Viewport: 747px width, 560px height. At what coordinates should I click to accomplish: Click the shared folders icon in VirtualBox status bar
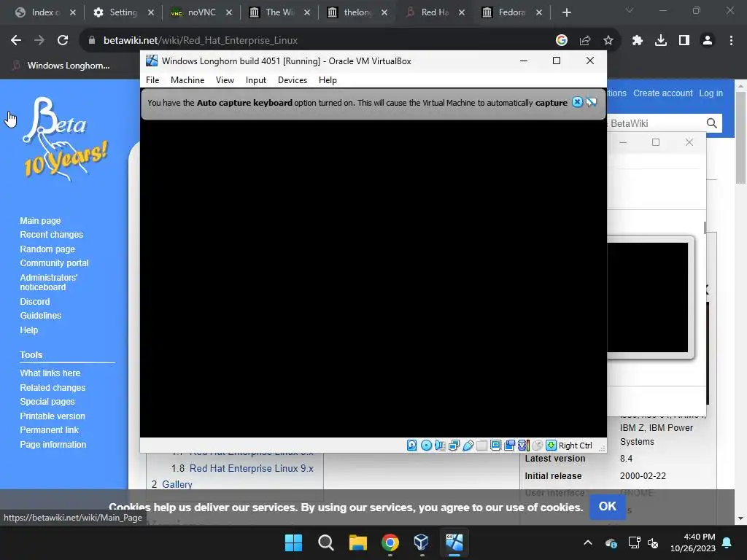(x=481, y=446)
